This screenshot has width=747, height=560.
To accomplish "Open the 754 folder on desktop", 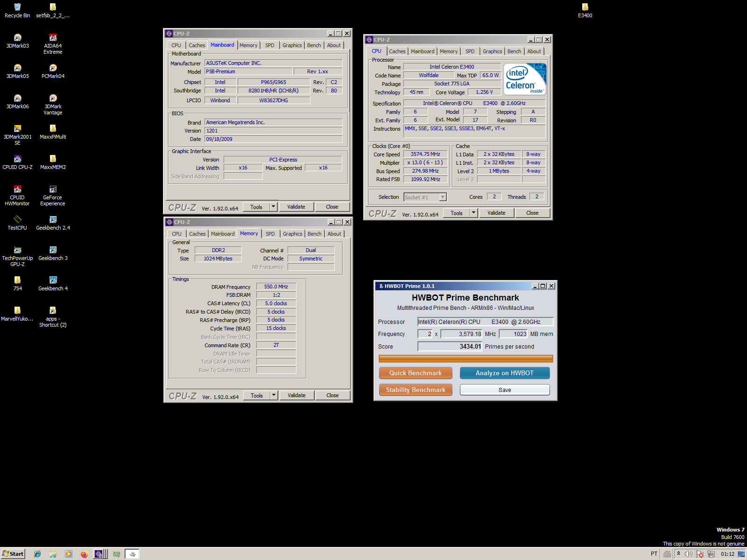I will [17, 283].
